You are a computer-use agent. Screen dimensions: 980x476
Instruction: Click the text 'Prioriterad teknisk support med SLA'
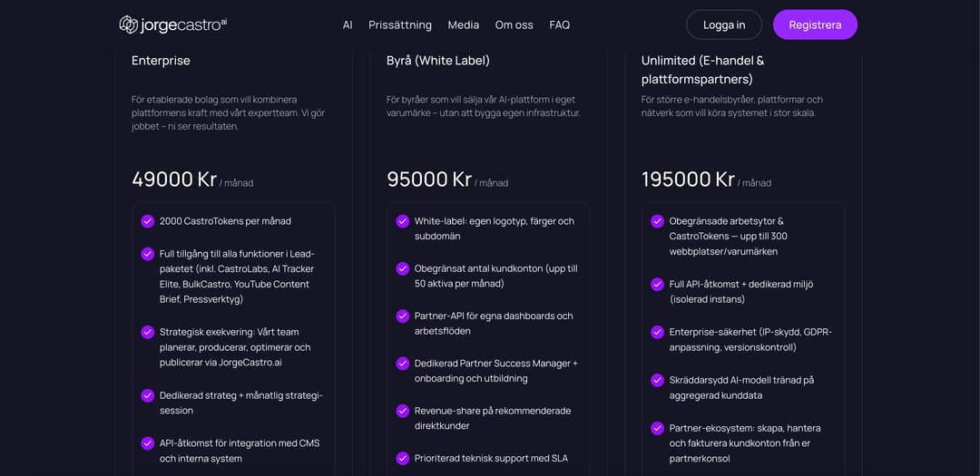[491, 458]
